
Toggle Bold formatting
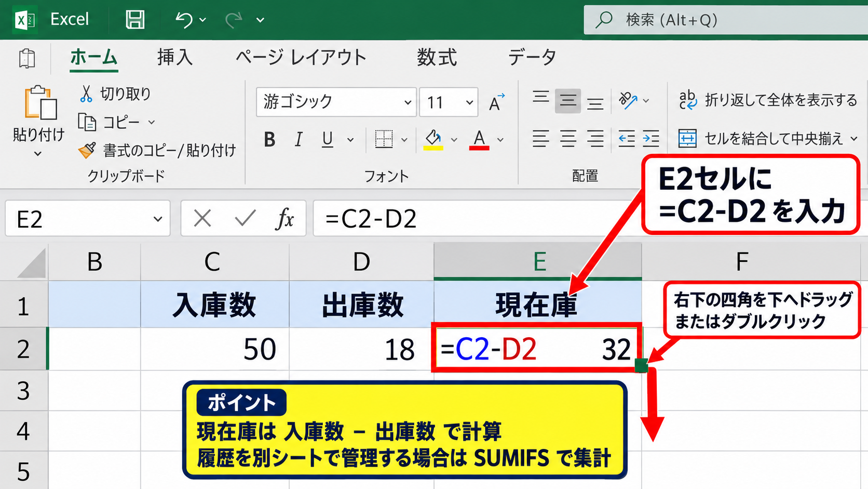click(x=269, y=139)
